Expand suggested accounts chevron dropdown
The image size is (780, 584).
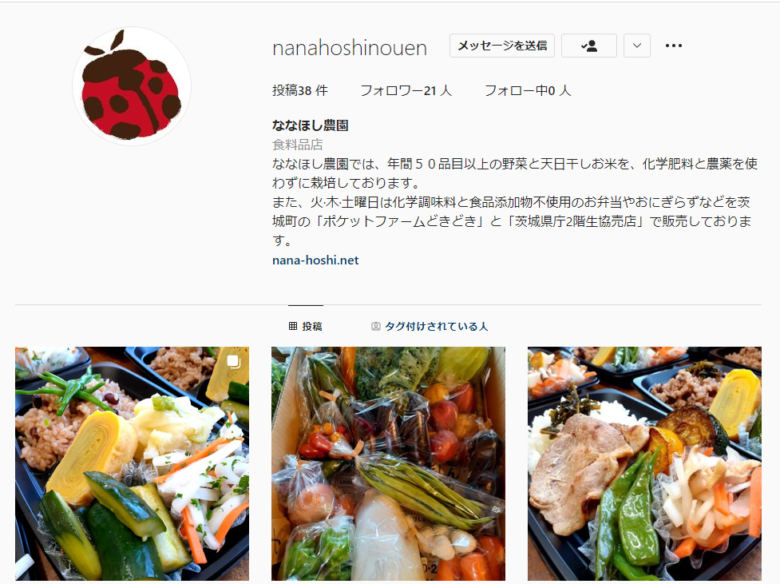(x=637, y=46)
